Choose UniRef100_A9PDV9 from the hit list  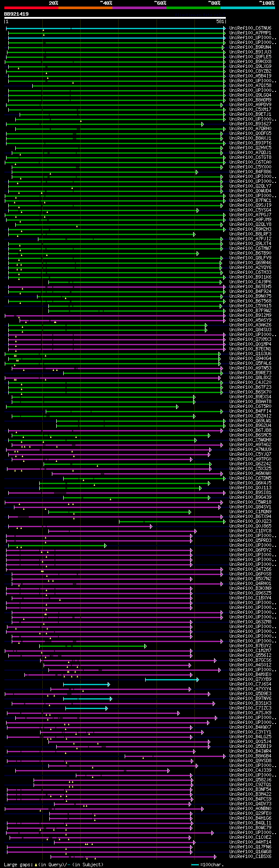coord(250,105)
